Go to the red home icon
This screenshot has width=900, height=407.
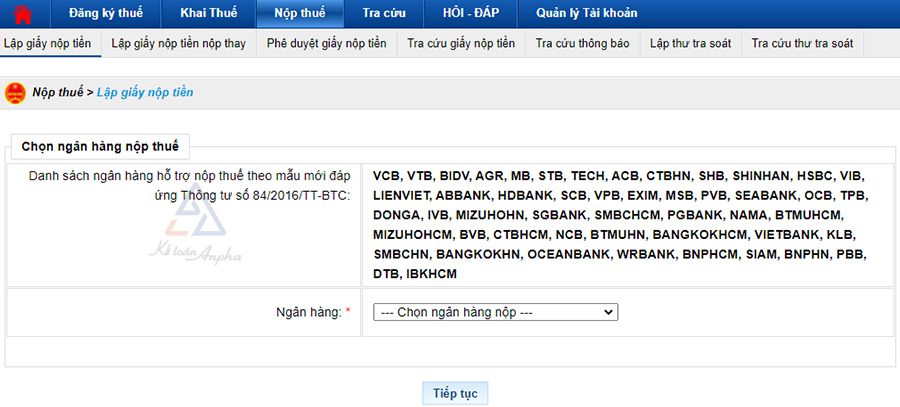coord(22,13)
